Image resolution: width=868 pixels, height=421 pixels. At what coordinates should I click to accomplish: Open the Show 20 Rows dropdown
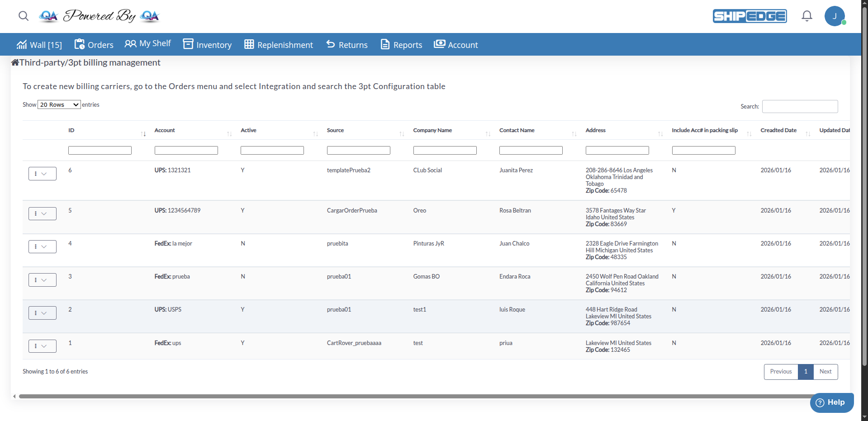[58, 104]
